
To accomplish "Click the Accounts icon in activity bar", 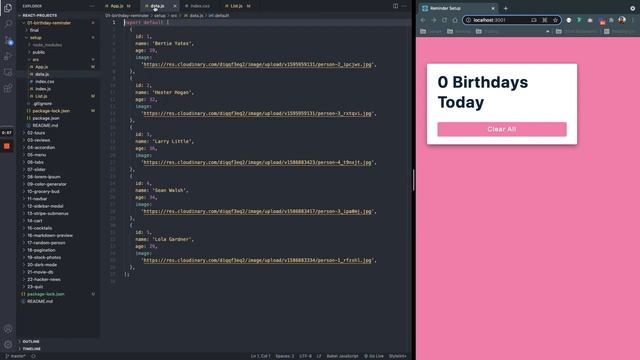I will pos(8,329).
